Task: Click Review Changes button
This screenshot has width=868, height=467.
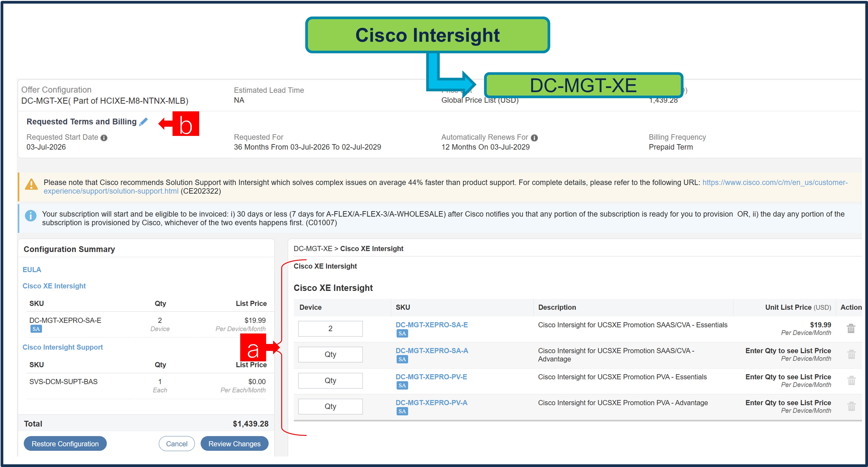Action: (x=235, y=444)
